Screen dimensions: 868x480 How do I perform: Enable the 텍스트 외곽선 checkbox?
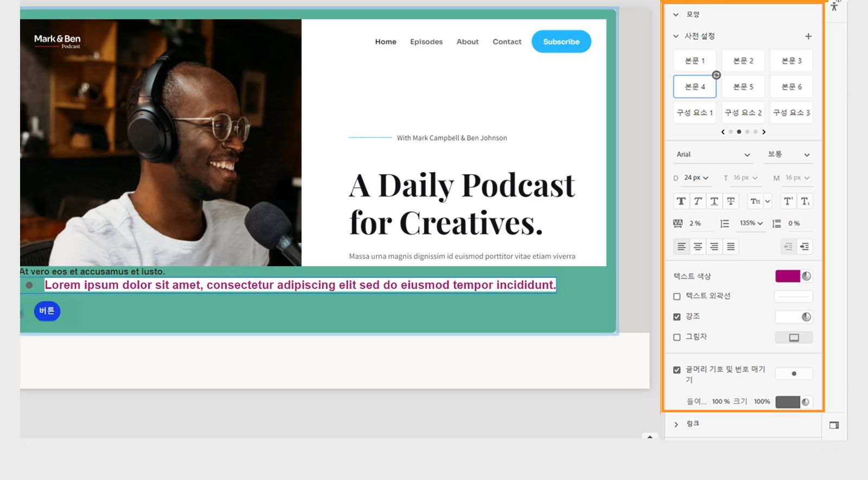676,296
